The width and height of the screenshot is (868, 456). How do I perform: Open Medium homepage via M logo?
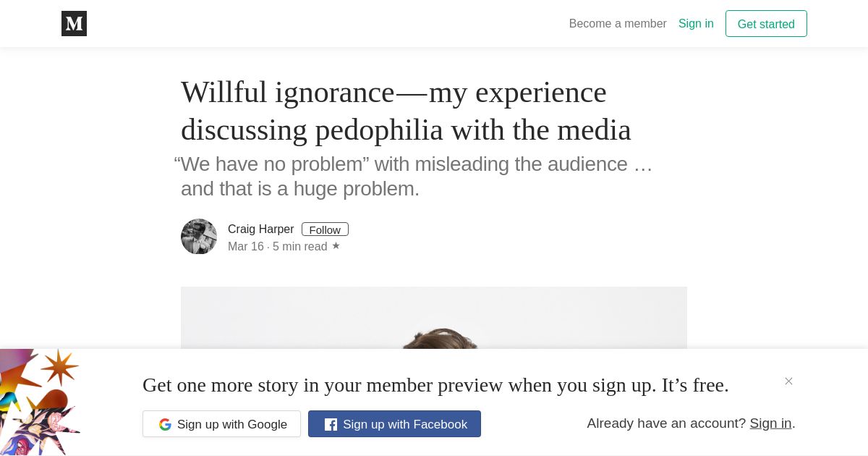click(74, 23)
